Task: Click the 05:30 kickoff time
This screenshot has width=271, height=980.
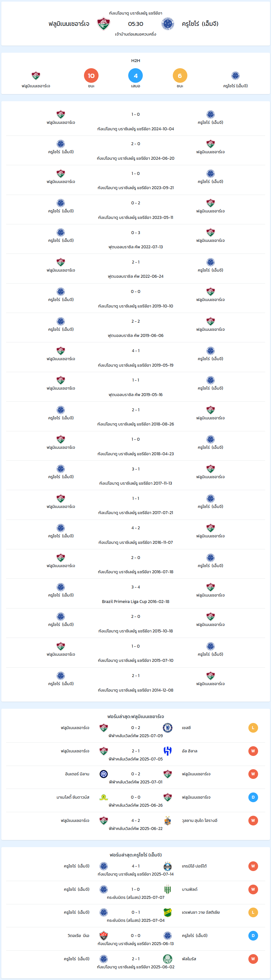Action: tap(136, 24)
